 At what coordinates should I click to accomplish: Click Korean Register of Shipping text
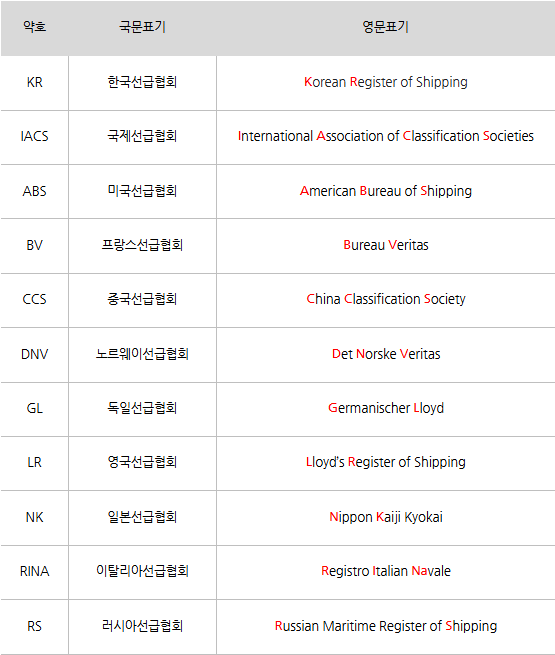coord(385,82)
